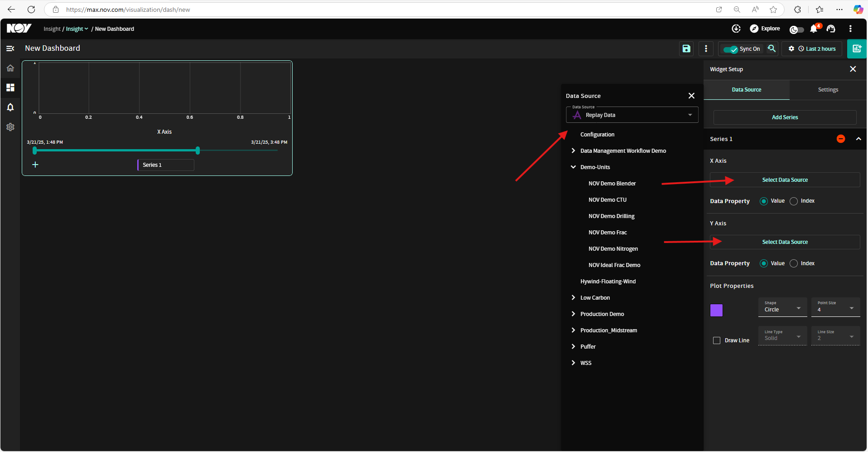
Task: Select Index radio for X Axis
Action: pos(794,201)
